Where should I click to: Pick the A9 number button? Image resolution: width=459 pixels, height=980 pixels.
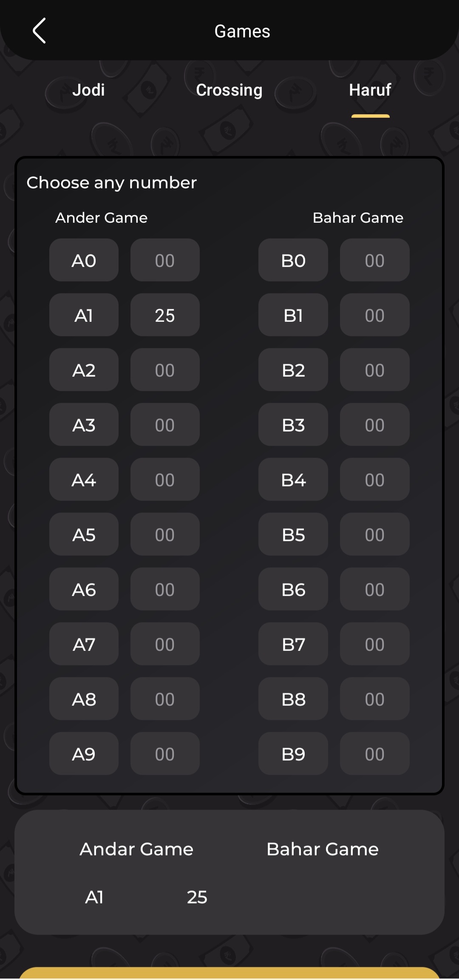[84, 754]
